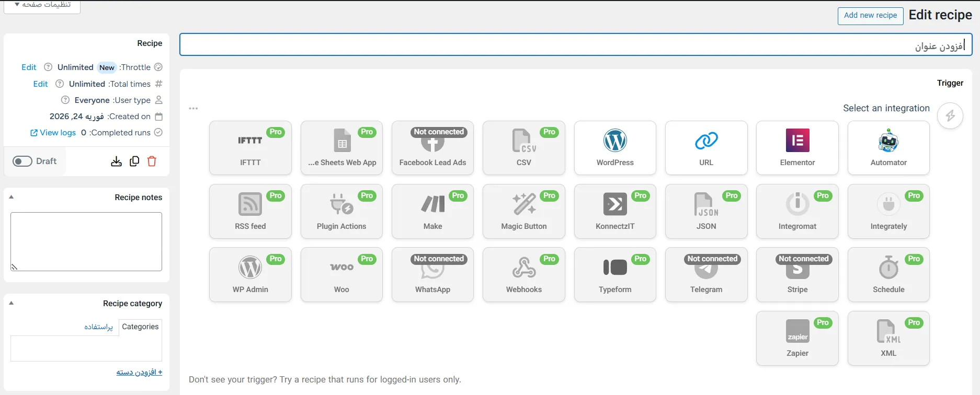Choose the Elementor integration tile
This screenshot has width=980, height=395.
click(x=797, y=148)
